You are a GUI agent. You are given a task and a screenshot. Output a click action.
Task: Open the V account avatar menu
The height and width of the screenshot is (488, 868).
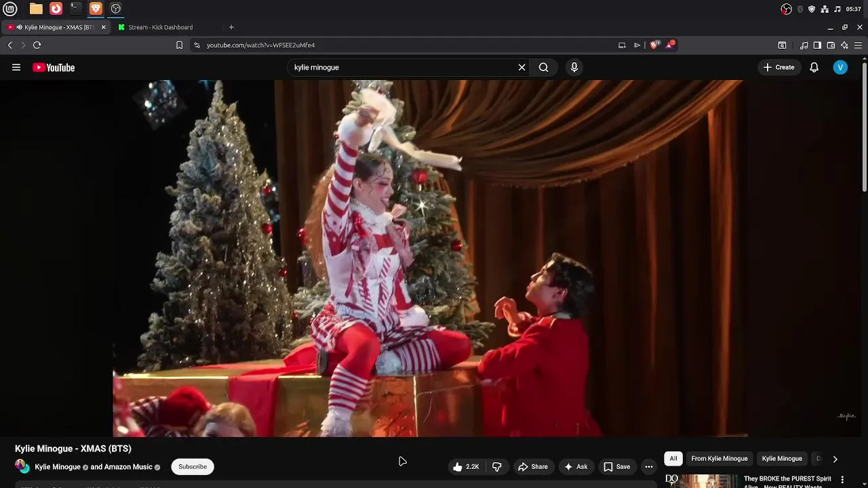click(x=840, y=67)
